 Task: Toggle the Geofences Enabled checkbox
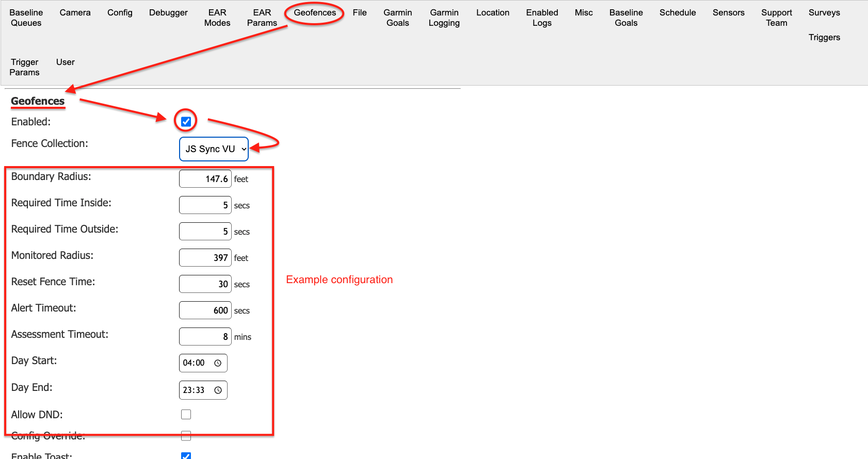tap(186, 122)
